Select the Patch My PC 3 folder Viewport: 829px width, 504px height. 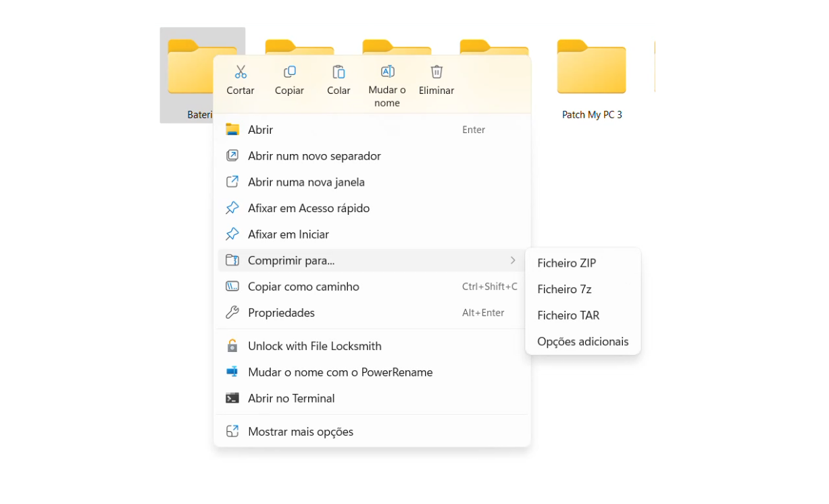click(x=592, y=74)
